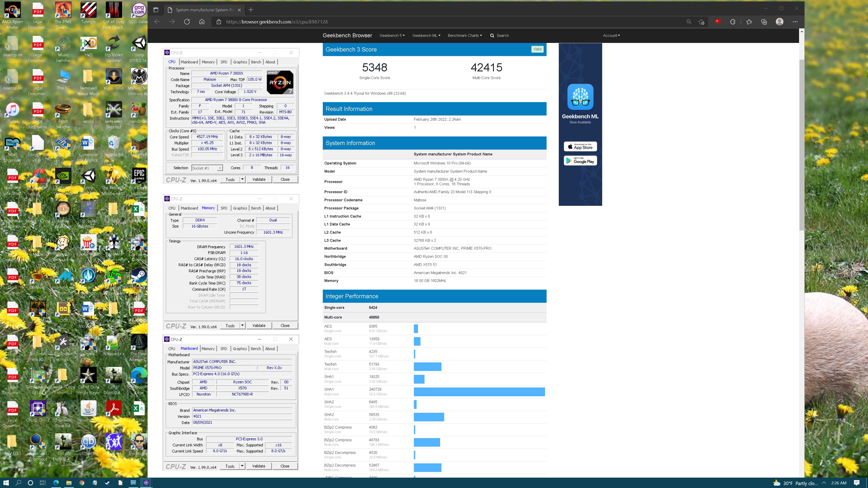Open the browser settings ellipsis menu

[x=795, y=21]
